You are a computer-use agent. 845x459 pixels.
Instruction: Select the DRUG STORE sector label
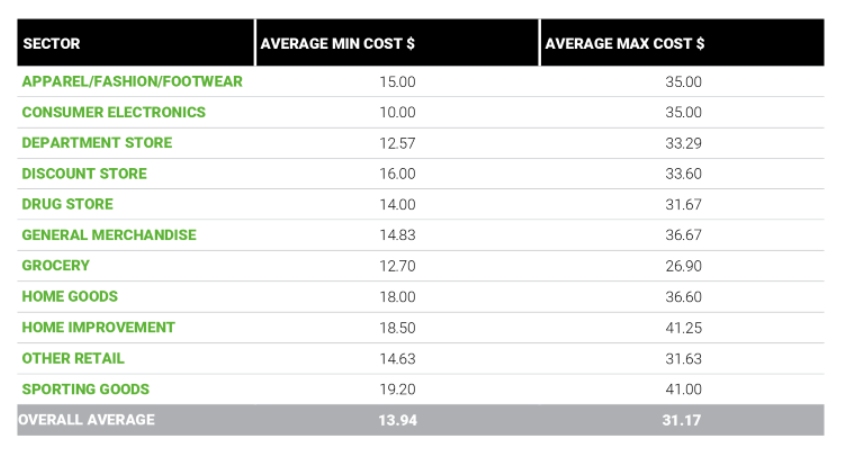[68, 204]
